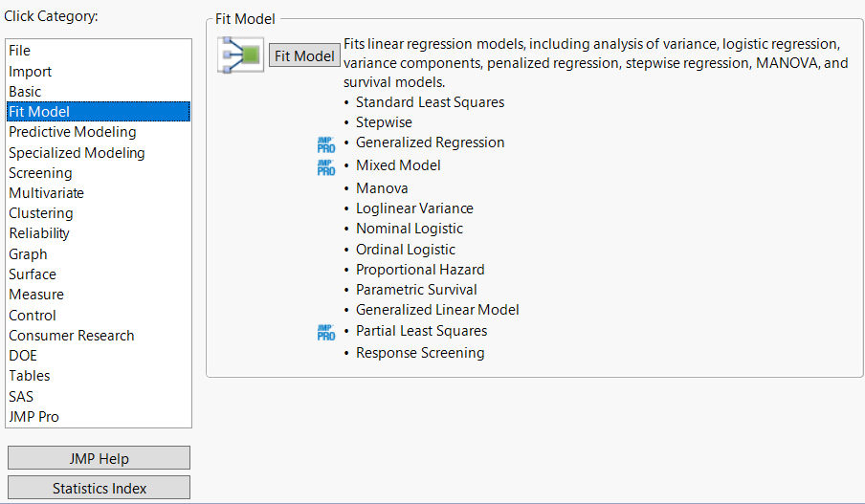Image resolution: width=865 pixels, height=504 pixels.
Task: Switch to Specialized Modeling category
Action: tap(77, 153)
